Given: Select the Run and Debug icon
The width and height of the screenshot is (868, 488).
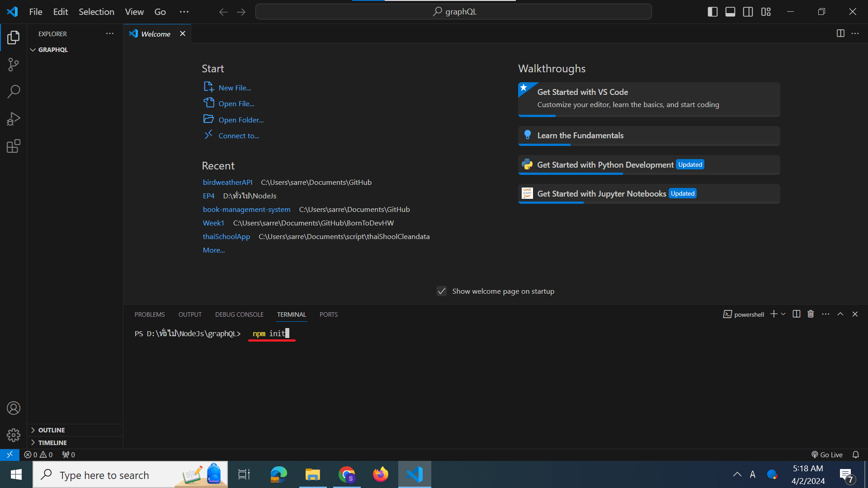Looking at the screenshot, I should coord(13,119).
